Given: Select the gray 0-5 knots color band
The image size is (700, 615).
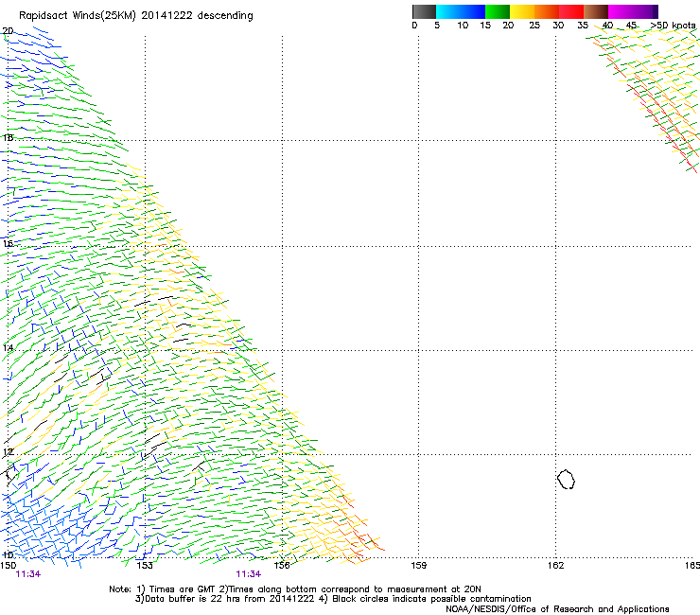Looking at the screenshot, I should coord(424,11).
